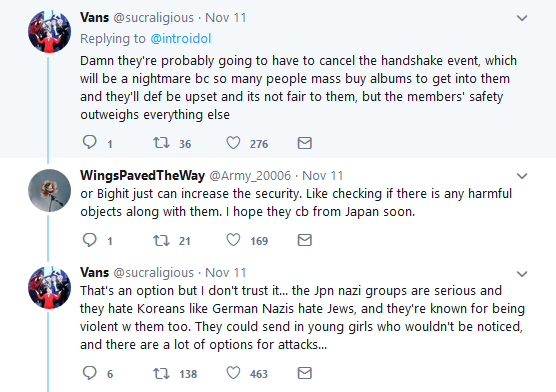
Task: Open WingsPavedTheWay's profile name
Action: (143, 176)
